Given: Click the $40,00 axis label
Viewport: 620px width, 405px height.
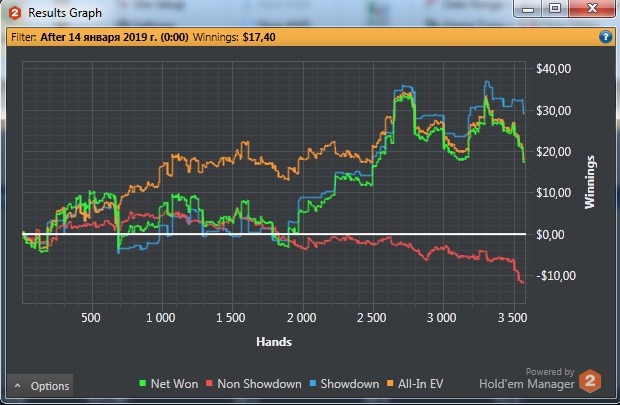Looking at the screenshot, I should (x=554, y=69).
